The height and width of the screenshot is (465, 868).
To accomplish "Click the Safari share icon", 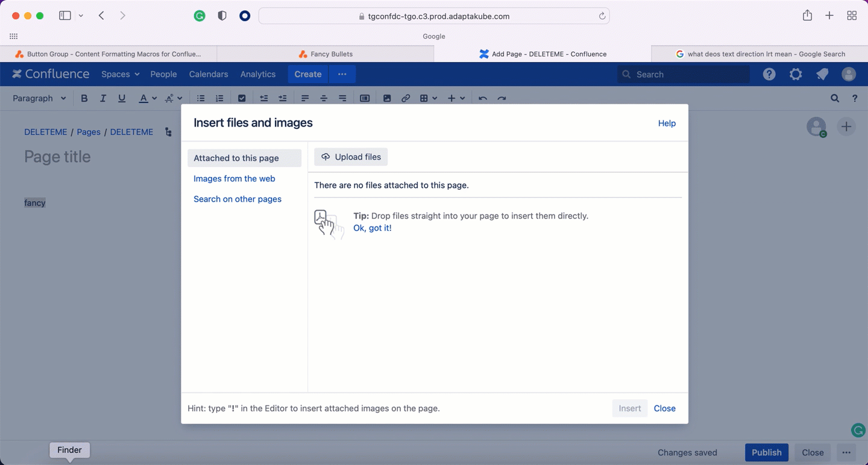I will click(x=807, y=16).
